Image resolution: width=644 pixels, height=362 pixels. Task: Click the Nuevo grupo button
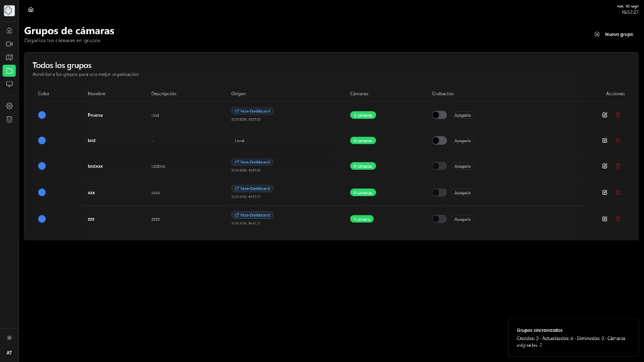pos(614,34)
